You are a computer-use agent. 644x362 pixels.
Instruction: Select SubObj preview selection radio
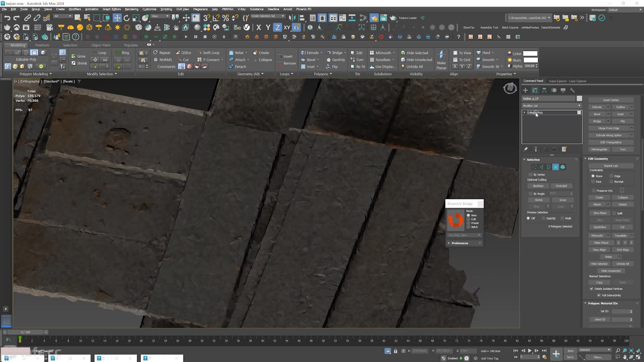tap(543, 218)
